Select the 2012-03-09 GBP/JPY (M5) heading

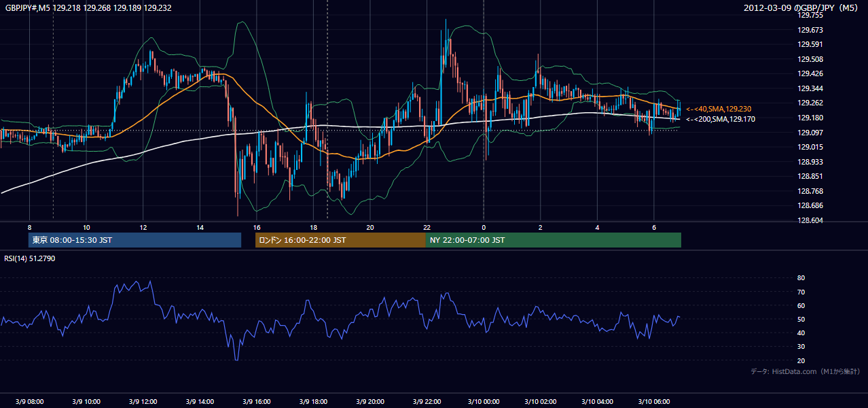[x=801, y=8]
